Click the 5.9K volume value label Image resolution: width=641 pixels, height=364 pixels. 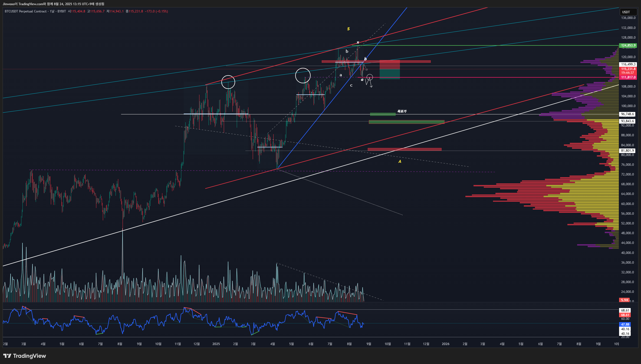click(x=624, y=300)
